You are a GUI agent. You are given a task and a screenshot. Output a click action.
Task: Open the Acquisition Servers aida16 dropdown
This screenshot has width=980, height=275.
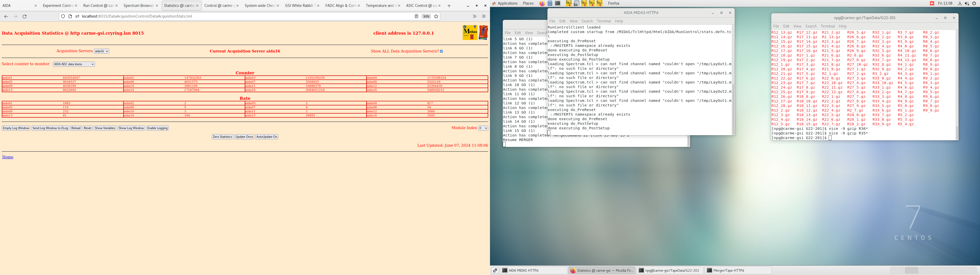(102, 51)
